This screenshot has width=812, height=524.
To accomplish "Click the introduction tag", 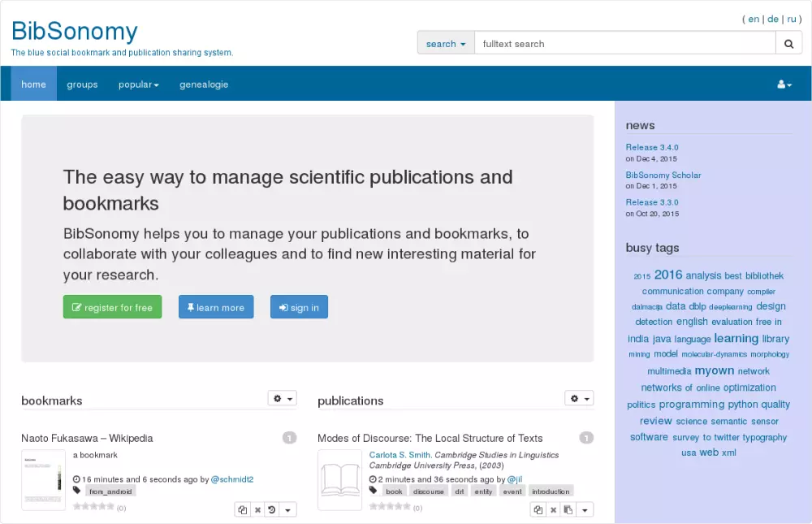I will click(551, 492).
